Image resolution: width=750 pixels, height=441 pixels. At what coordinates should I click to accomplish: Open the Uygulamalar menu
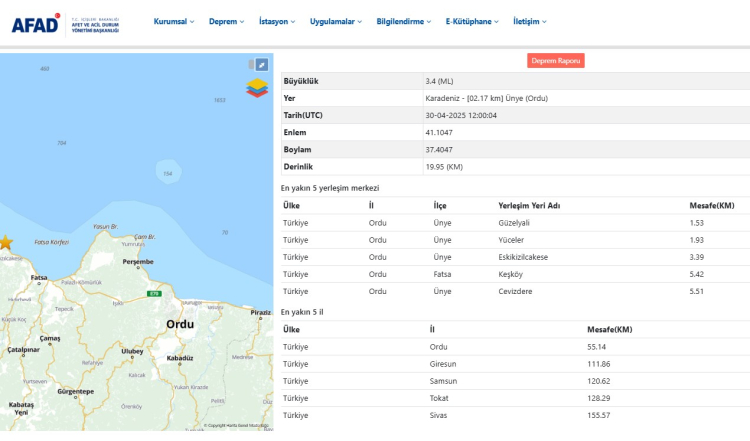(x=339, y=21)
